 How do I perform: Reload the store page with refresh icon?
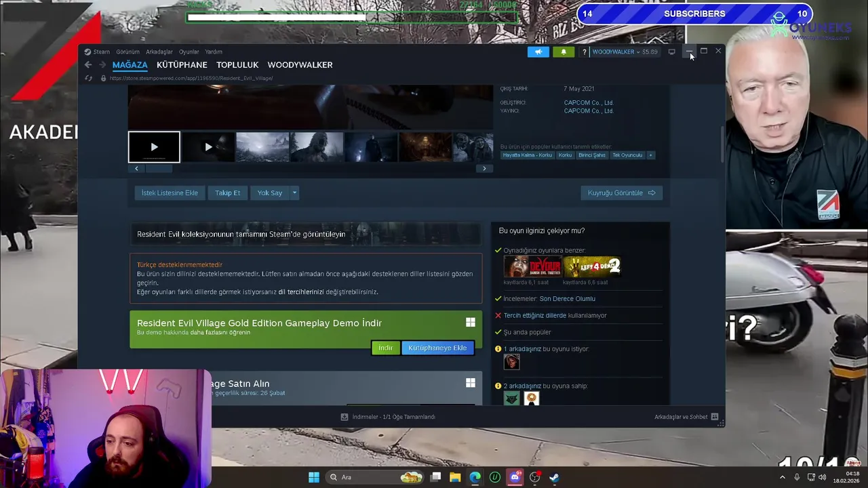click(88, 78)
